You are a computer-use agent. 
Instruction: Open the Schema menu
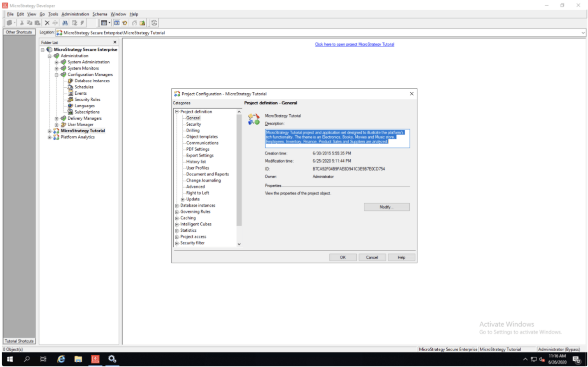click(x=99, y=14)
